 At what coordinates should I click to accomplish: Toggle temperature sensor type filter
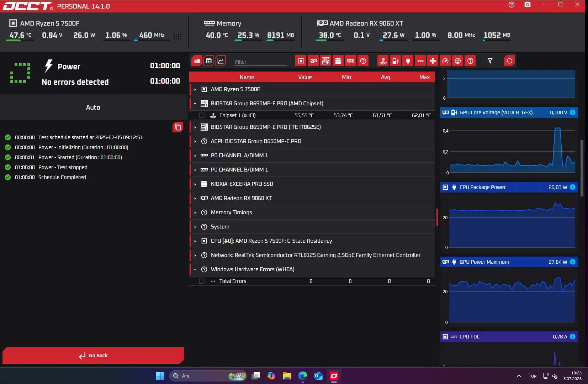(383, 61)
